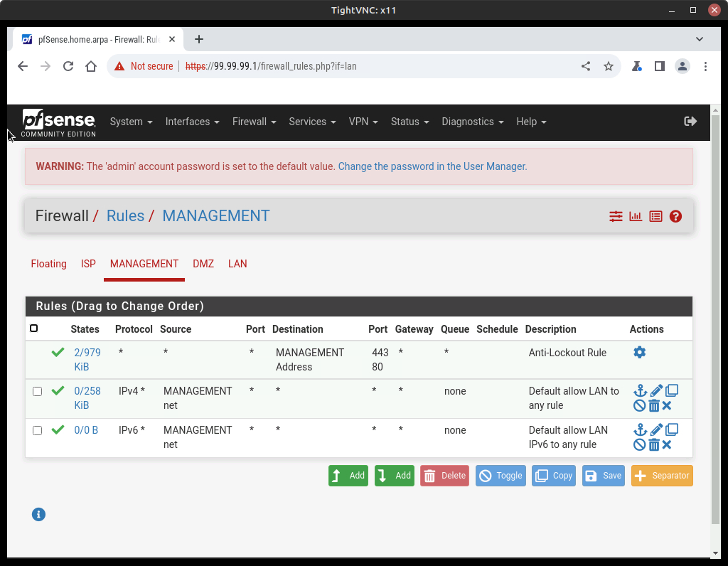Image resolution: width=728 pixels, height=566 pixels.
Task: Click the Not secure warning indicator
Action: pos(144,66)
